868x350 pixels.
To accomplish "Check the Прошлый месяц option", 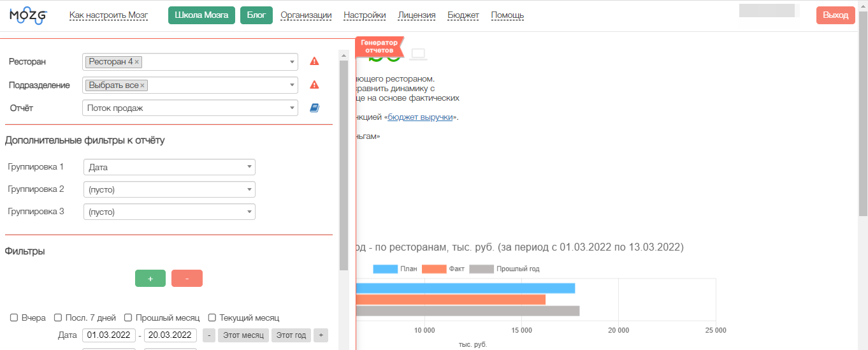I will 128,317.
